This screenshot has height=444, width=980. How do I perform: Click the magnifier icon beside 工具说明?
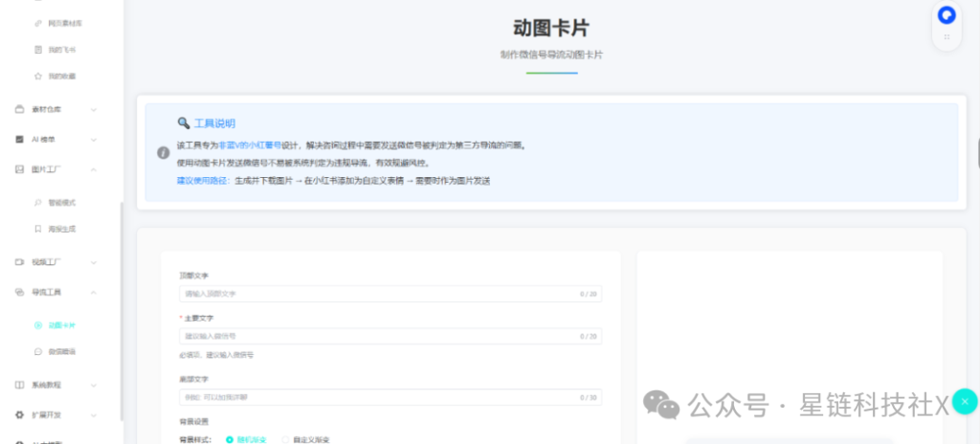(x=183, y=122)
